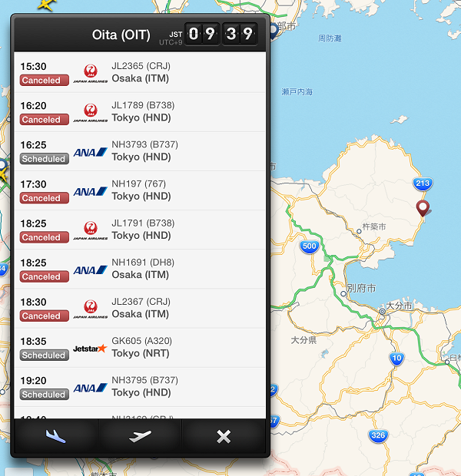Click the 別府市 city label on map

point(361,288)
